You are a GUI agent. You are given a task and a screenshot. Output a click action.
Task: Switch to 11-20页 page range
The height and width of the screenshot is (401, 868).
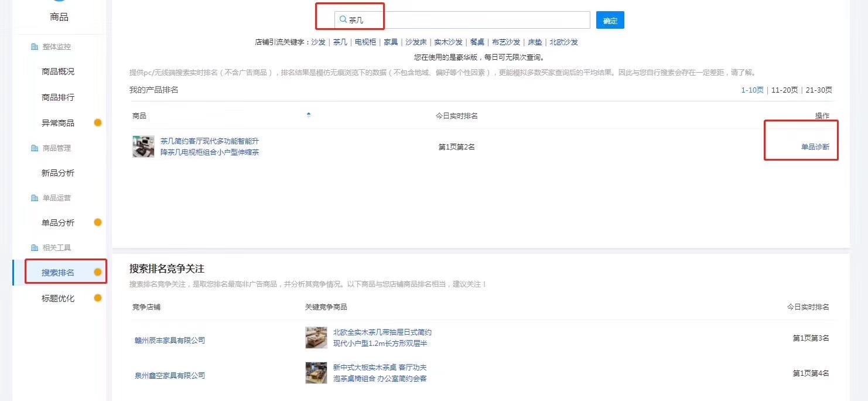[x=785, y=90]
